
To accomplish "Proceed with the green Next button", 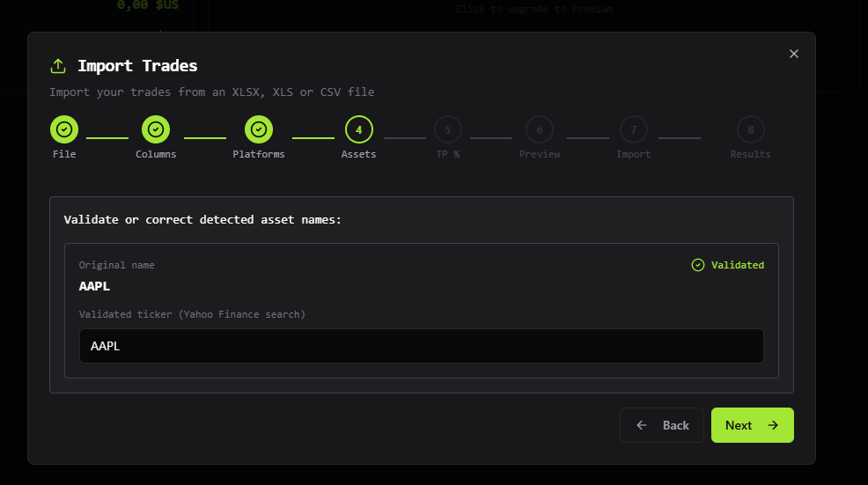I will pos(752,425).
